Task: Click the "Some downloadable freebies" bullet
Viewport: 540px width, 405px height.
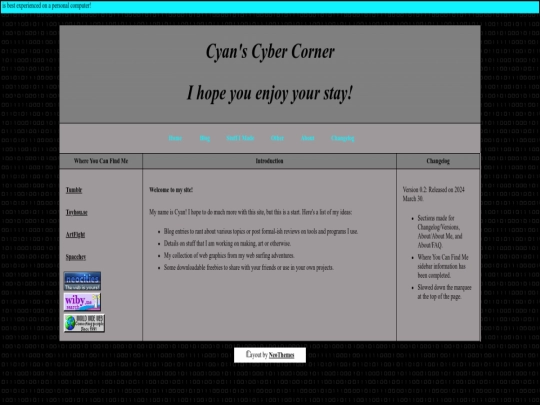Action: point(249,268)
